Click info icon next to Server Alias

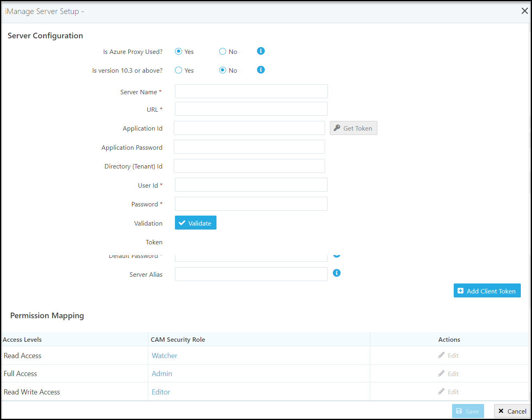(x=337, y=273)
